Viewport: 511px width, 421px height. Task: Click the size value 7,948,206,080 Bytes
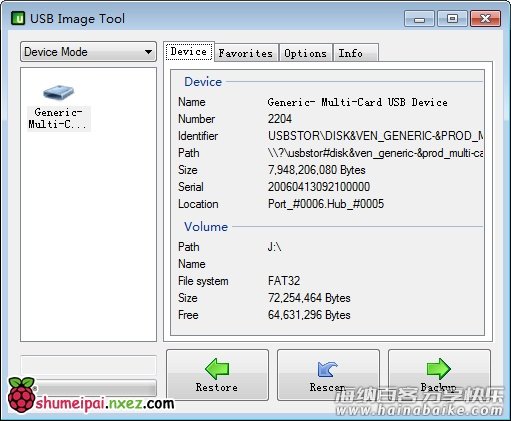pyautogui.click(x=317, y=170)
